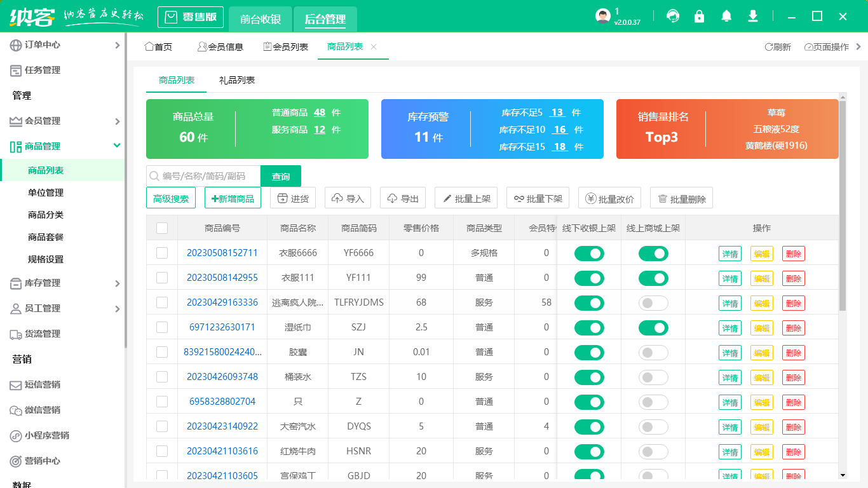
Task: Check the select-all checkbox in table header
Action: point(161,227)
